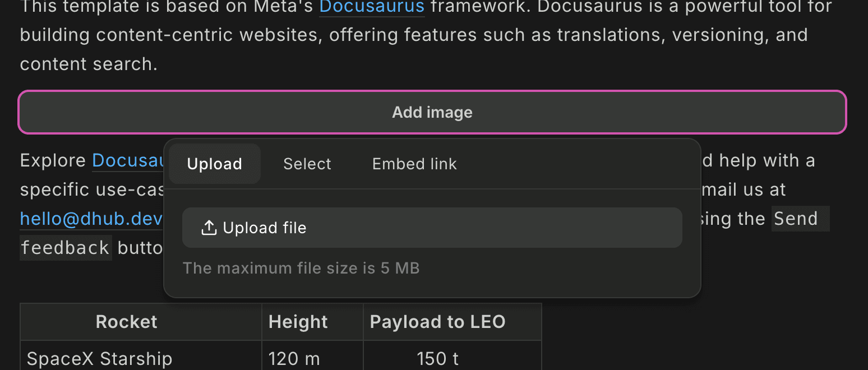Open the Select tab
This screenshot has height=370, width=868.
click(307, 164)
